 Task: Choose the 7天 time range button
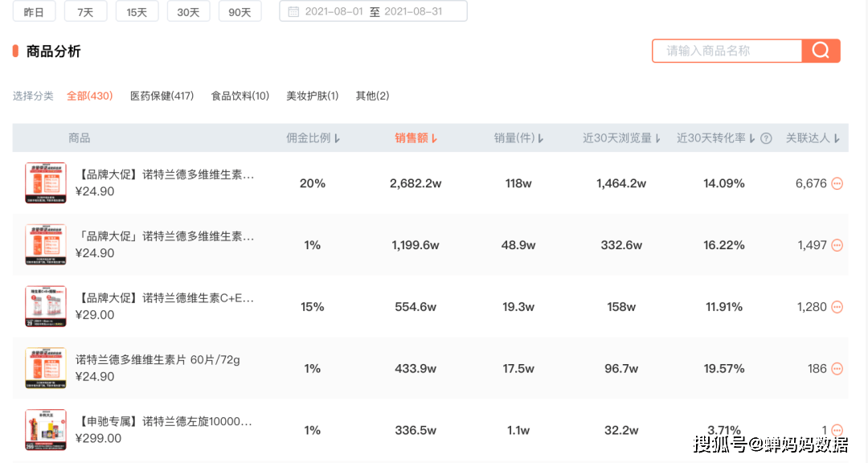[x=85, y=11]
